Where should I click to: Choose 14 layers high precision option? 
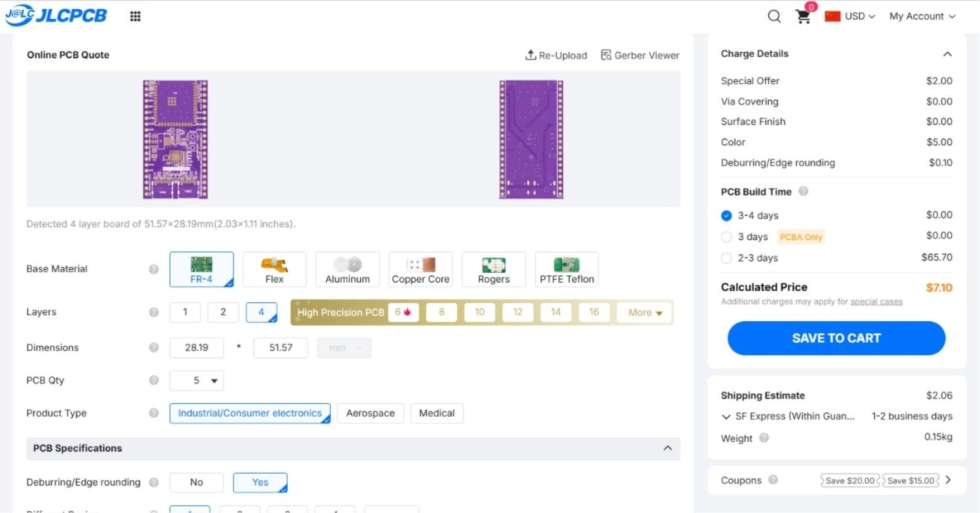[x=556, y=312]
